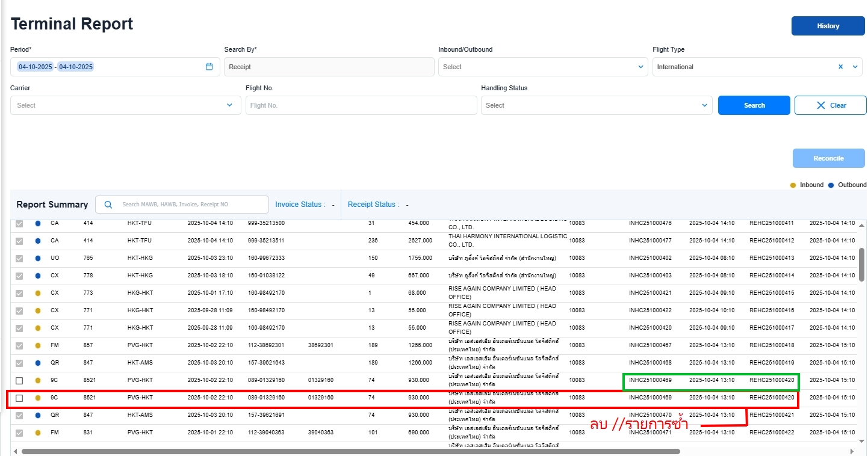
Task: Expand the Inbound/Outbound dropdown
Action: click(640, 67)
